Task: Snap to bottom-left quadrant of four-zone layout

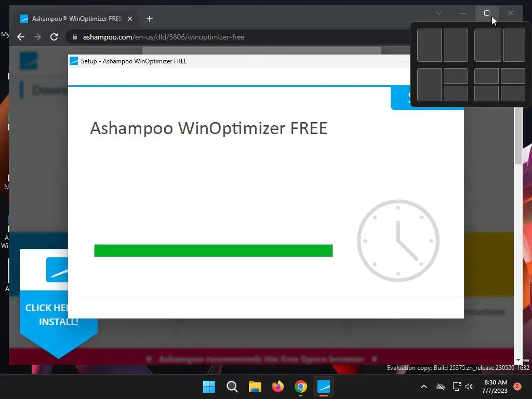Action: [x=486, y=94]
